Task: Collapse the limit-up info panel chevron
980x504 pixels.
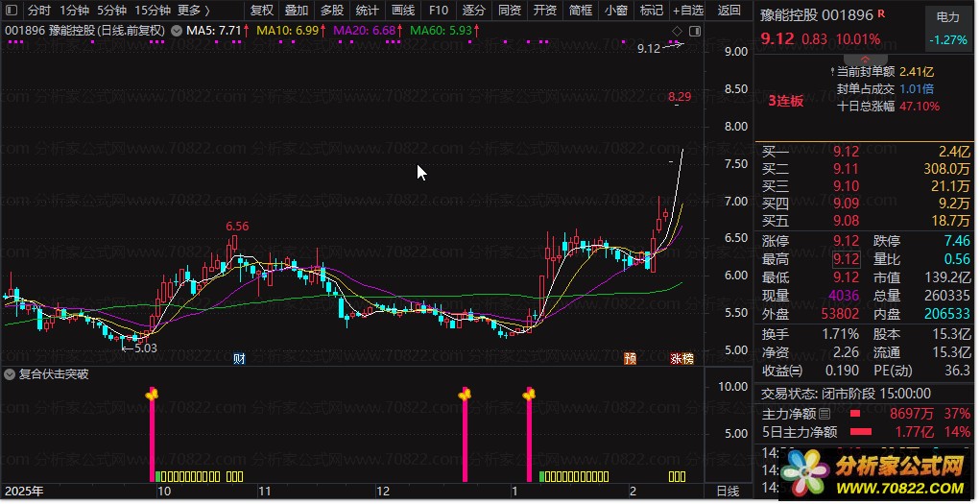Action: pyautogui.click(x=865, y=59)
